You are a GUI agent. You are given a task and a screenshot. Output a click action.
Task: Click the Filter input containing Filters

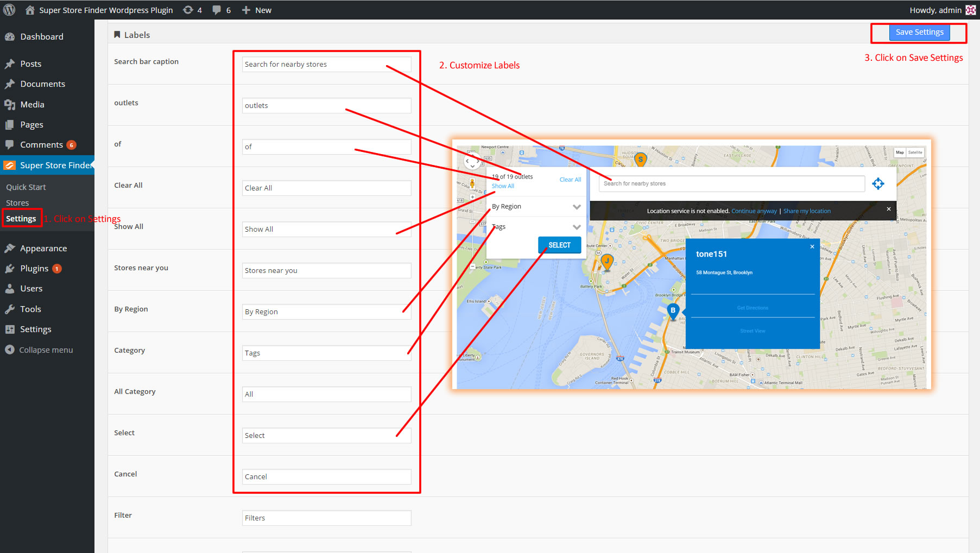(x=326, y=518)
